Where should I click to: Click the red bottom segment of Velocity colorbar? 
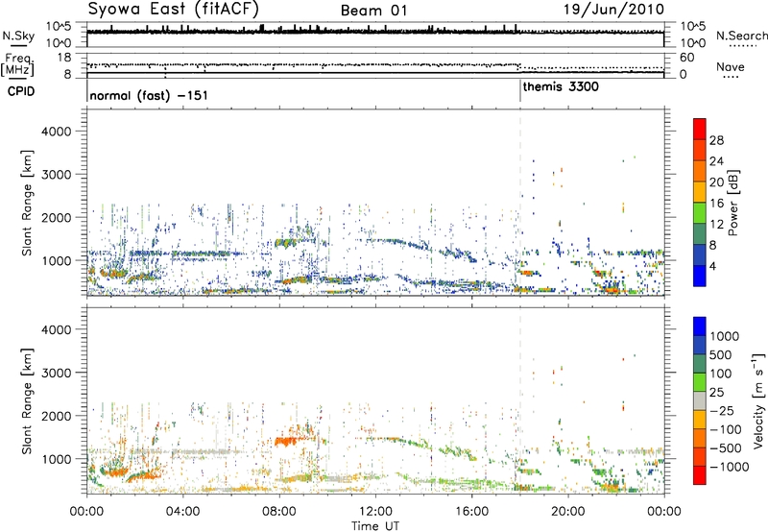point(700,475)
